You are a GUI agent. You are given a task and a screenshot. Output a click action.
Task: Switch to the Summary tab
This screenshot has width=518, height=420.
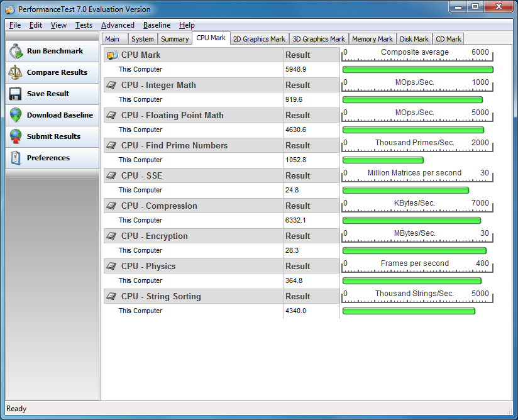(175, 39)
